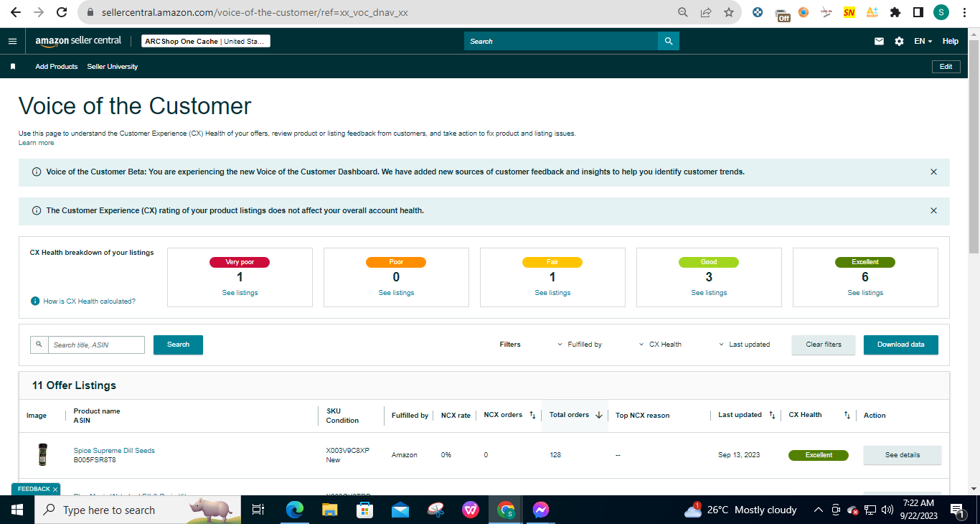980x524 pixels.
Task: Expand the Fulfilled by filter dropdown
Action: pyautogui.click(x=580, y=345)
